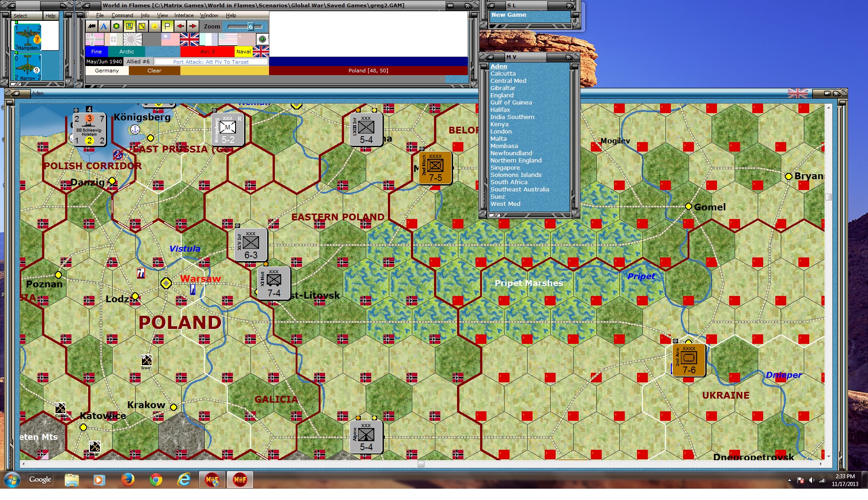
Task: Click the white flag toolbar icon
Action: pyautogui.click(x=167, y=26)
